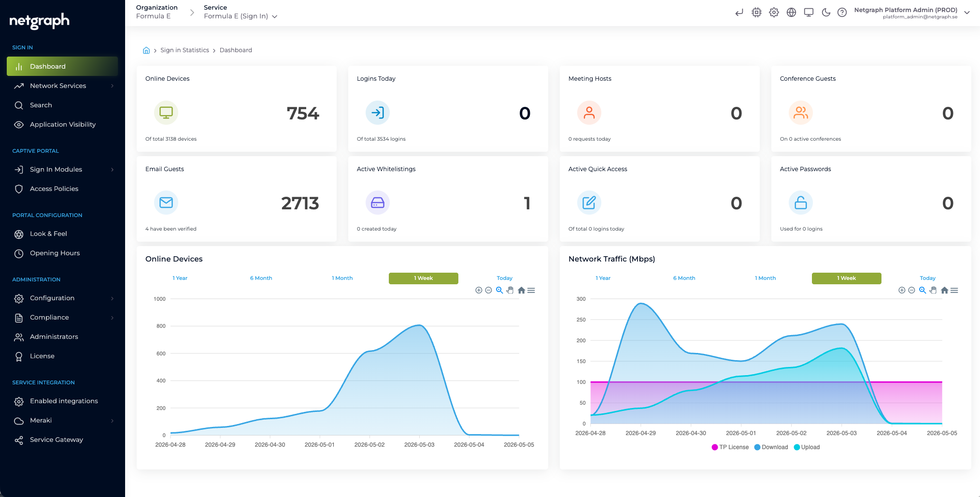Toggle the TP License legend series

[x=730, y=447]
